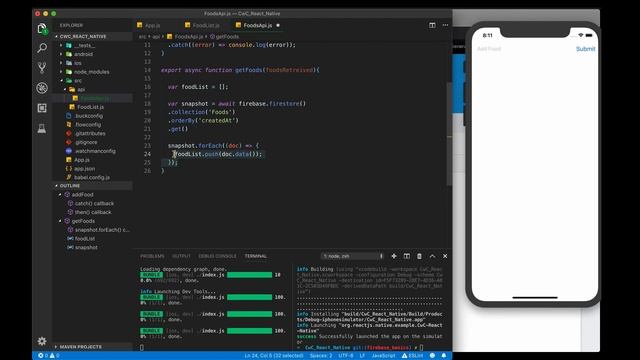Viewport: 640px width, 360px height.
Task: Click Ln 24, Col 5 cursor position status
Action: click(273, 356)
